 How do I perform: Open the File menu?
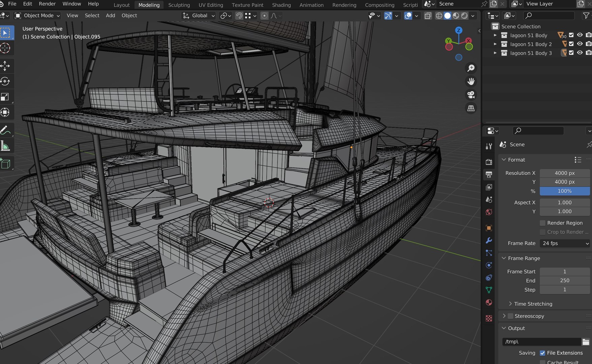(12, 4)
